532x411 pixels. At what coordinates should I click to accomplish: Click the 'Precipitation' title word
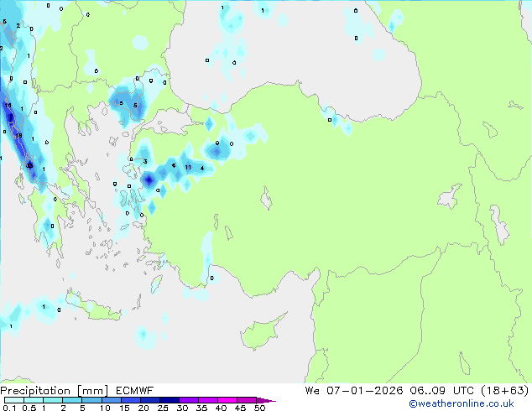[x=35, y=391]
